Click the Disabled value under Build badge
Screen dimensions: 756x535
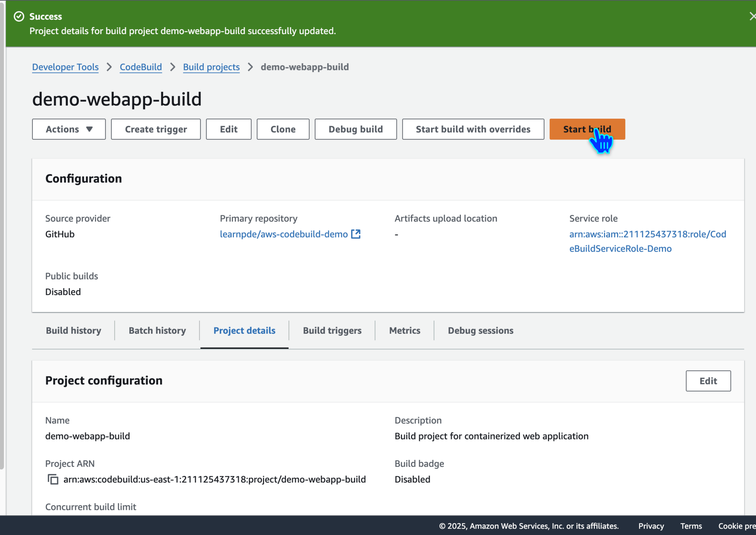pyautogui.click(x=412, y=480)
